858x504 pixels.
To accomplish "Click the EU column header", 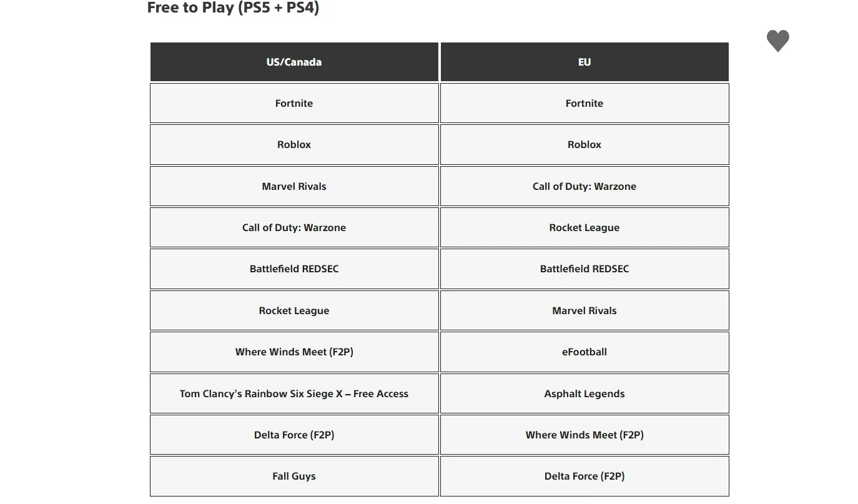I will pos(584,62).
